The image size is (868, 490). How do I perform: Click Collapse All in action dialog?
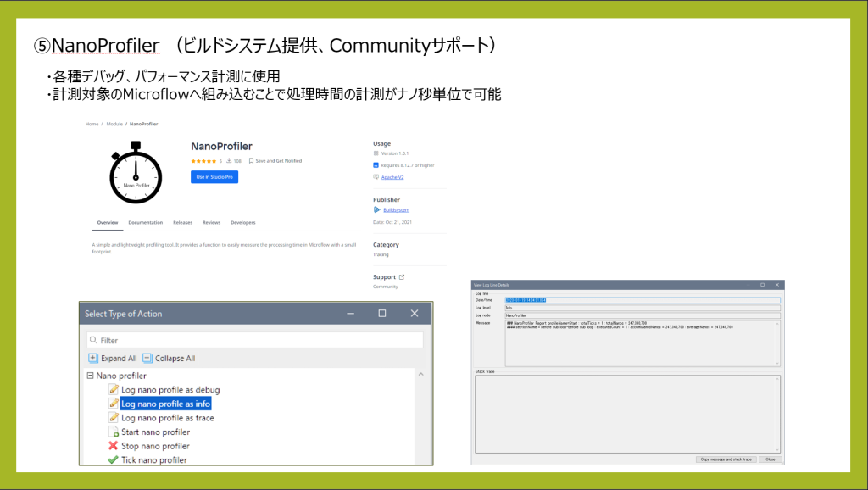(x=168, y=359)
